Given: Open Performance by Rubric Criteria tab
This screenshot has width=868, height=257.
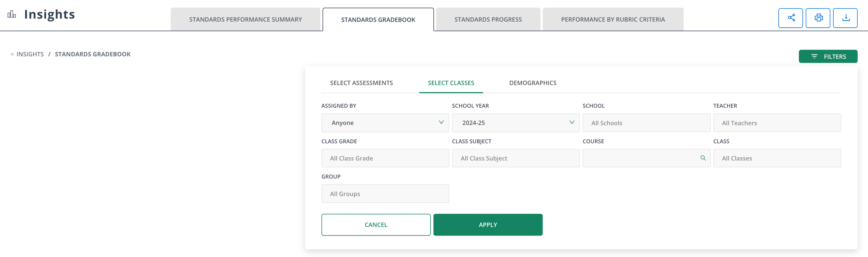Looking at the screenshot, I should tap(613, 20).
